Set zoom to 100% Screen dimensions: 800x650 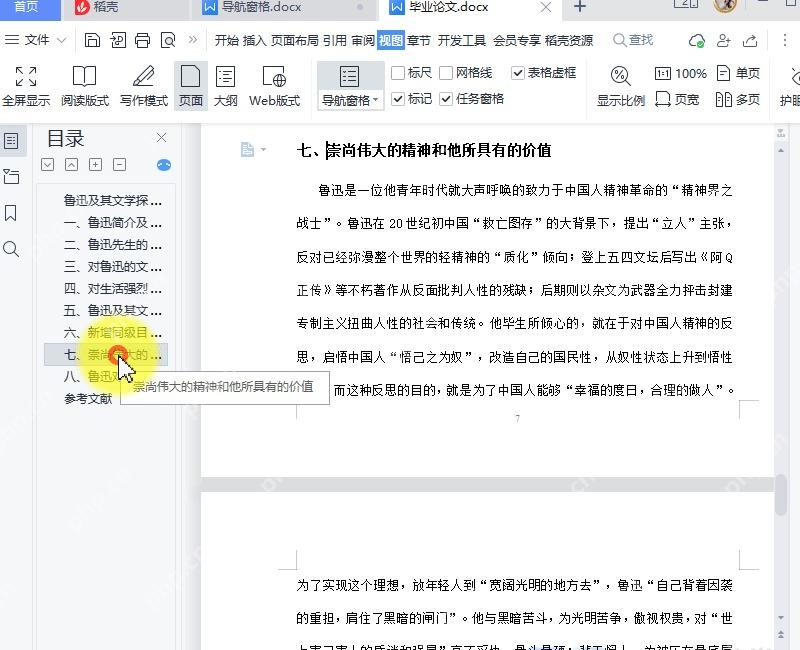[681, 73]
